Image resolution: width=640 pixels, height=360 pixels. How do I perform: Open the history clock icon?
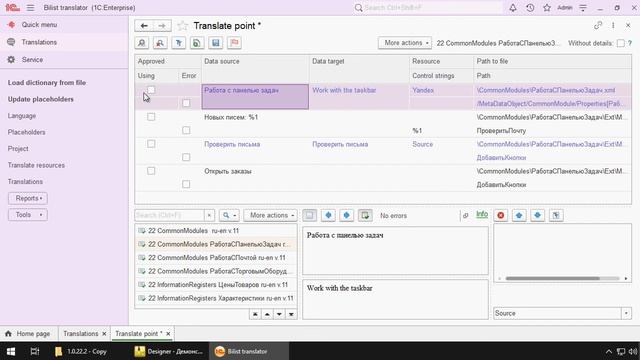530,8
